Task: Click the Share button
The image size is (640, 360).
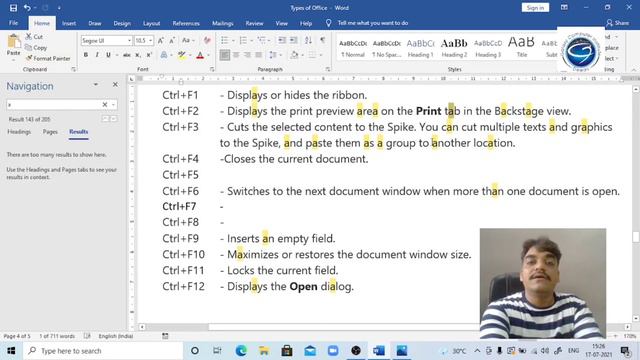Action: pyautogui.click(x=618, y=23)
